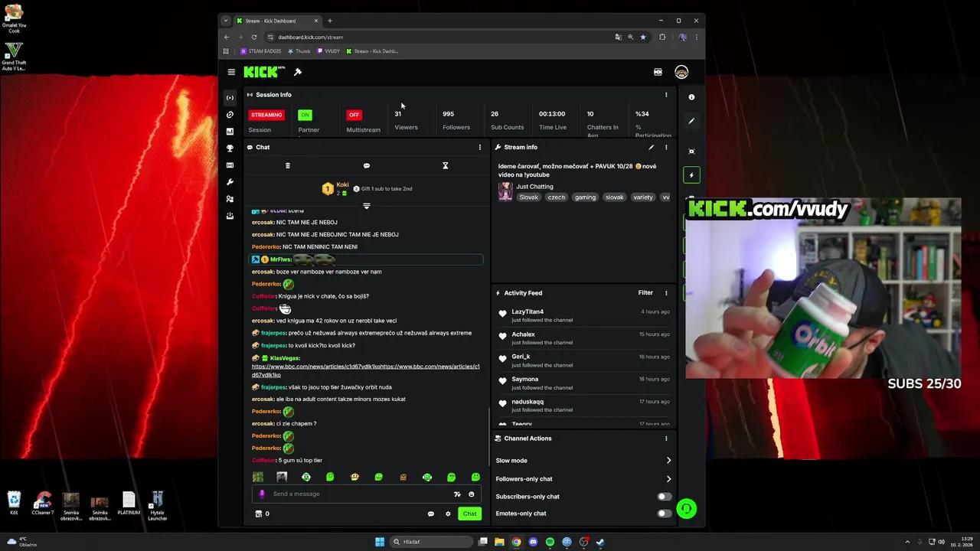Open Spotify in the taskbar
980x551 pixels.
(550, 542)
